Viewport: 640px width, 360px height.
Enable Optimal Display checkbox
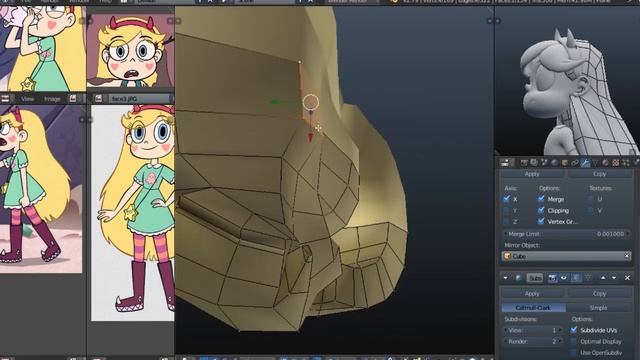pos(574,341)
